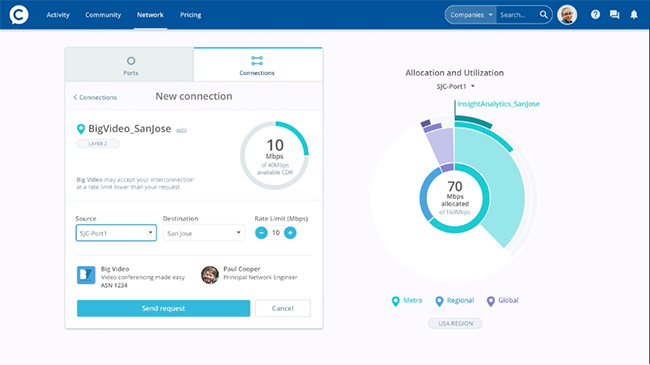The width and height of the screenshot is (650, 365).
Task: Click the C logo in the header
Action: (x=19, y=15)
